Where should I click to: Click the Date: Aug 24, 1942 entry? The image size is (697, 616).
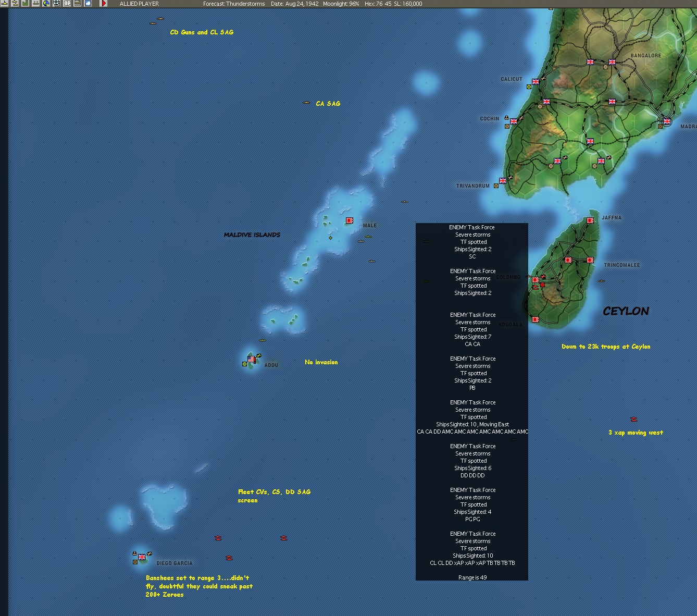point(295,4)
